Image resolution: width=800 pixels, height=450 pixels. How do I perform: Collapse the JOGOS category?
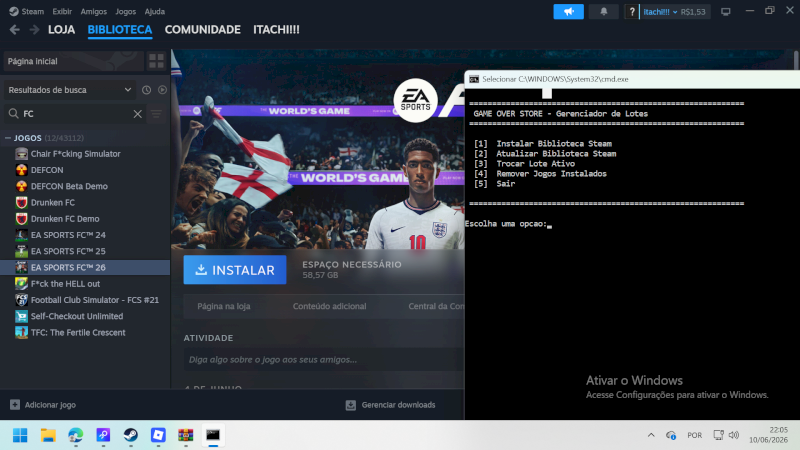click(8, 138)
